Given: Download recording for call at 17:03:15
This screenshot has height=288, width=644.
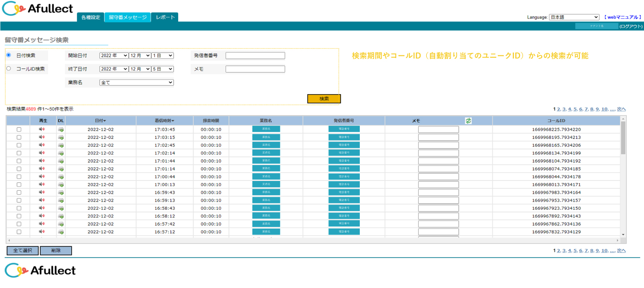Looking at the screenshot, I should tap(61, 137).
